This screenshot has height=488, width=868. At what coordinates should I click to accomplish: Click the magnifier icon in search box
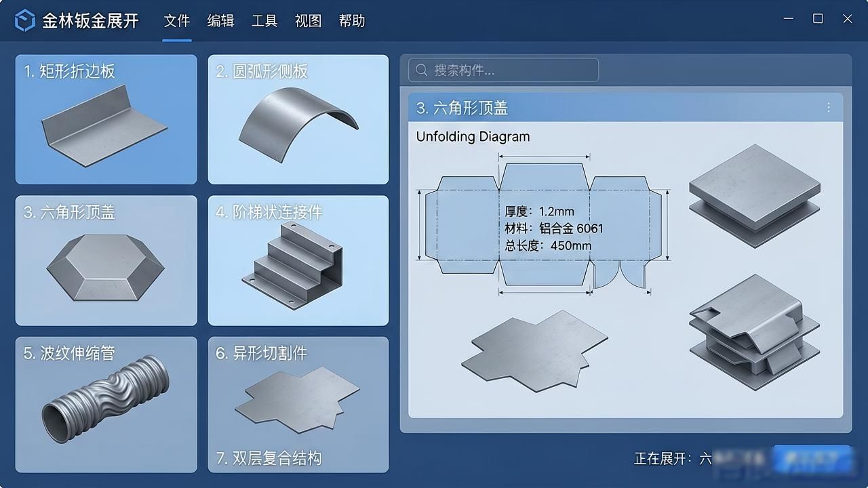[x=421, y=70]
